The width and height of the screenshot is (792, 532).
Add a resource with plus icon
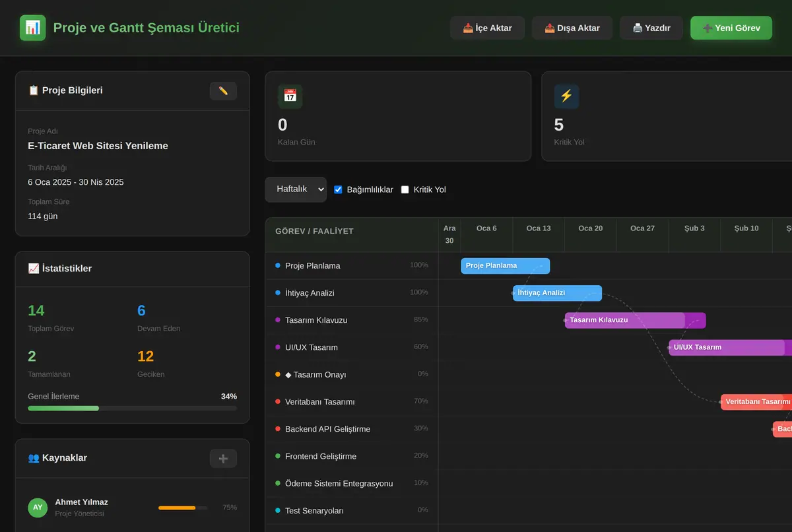[223, 458]
